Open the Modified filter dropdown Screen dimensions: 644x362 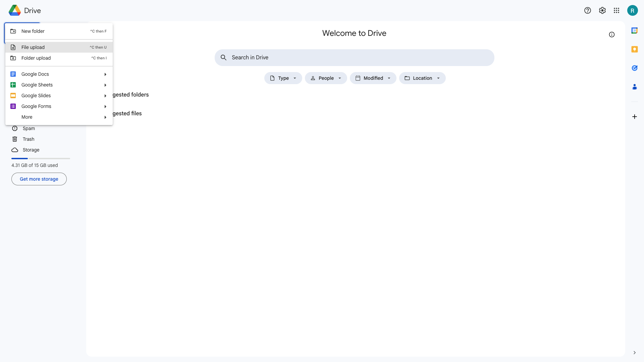click(373, 78)
